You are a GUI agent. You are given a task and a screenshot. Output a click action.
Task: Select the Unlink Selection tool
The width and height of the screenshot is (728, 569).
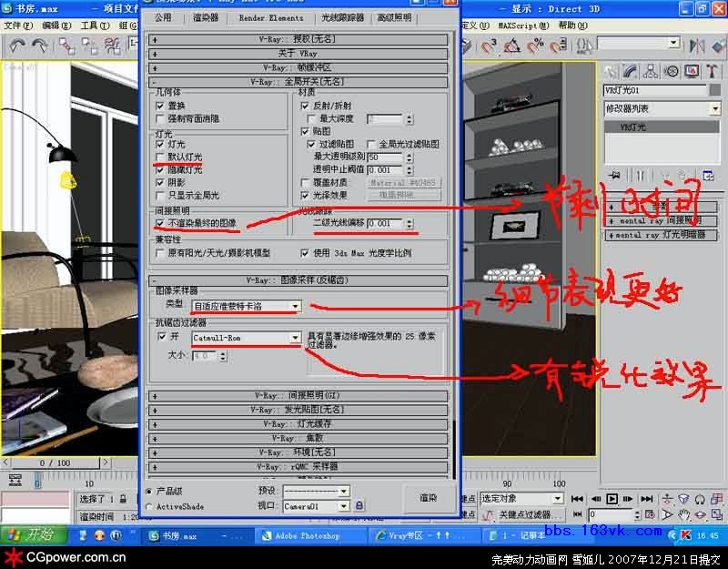coord(89,46)
